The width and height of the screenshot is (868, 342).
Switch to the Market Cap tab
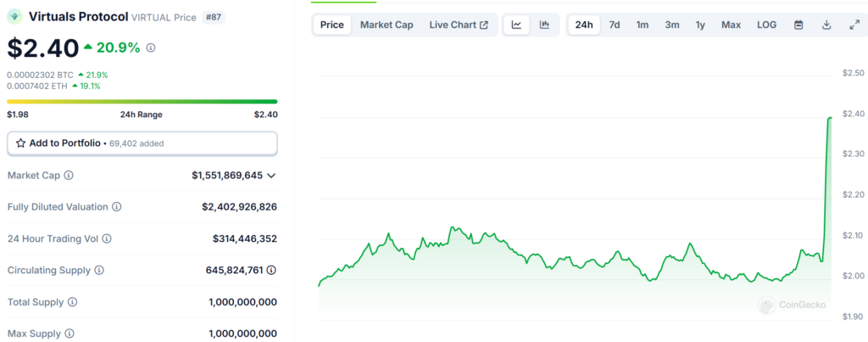[x=387, y=25]
